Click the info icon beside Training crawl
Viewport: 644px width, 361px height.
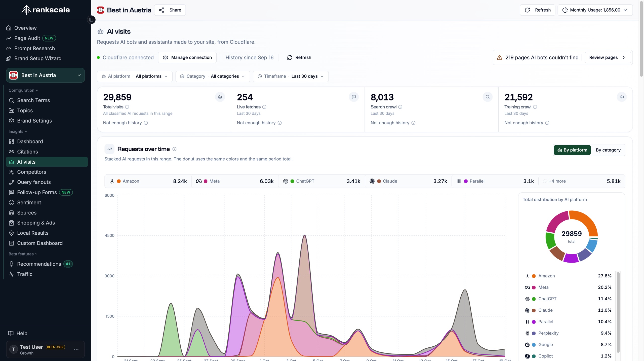[x=535, y=107]
